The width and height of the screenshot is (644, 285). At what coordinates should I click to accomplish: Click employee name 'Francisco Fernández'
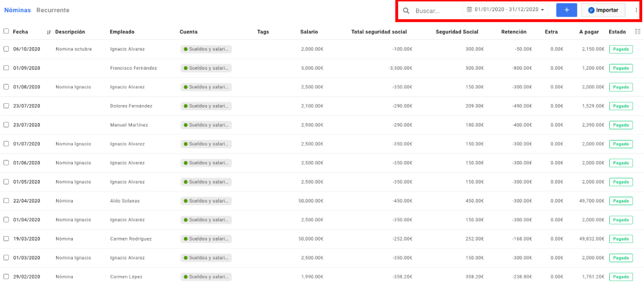(x=133, y=68)
